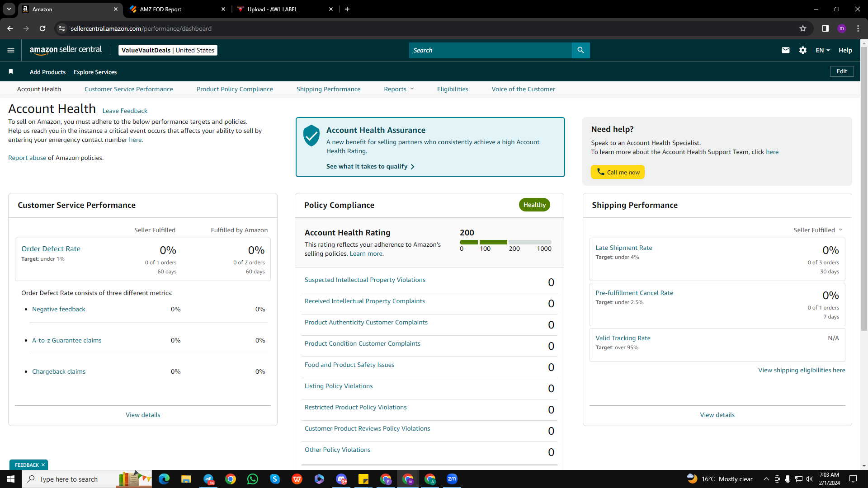
Task: Click the bookmark flag icon
Action: point(11,71)
